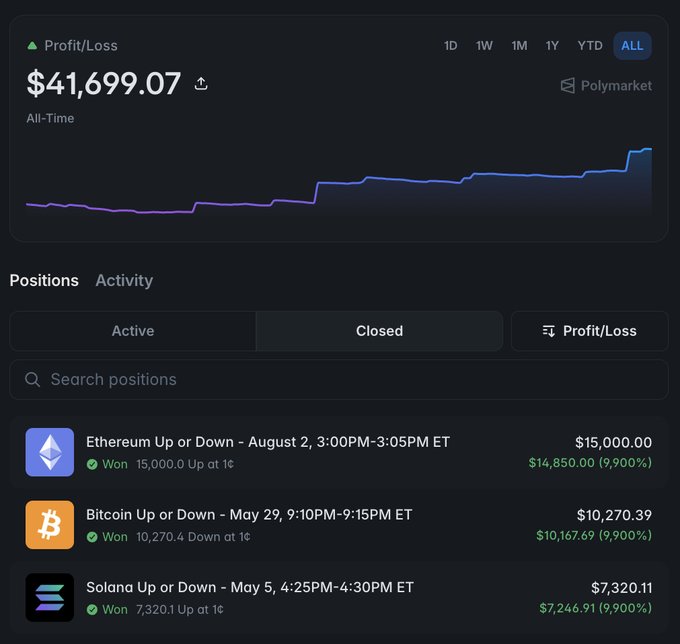Image resolution: width=680 pixels, height=644 pixels.
Task: Click the Profit/Loss heading in chart card
Action: [x=81, y=46]
